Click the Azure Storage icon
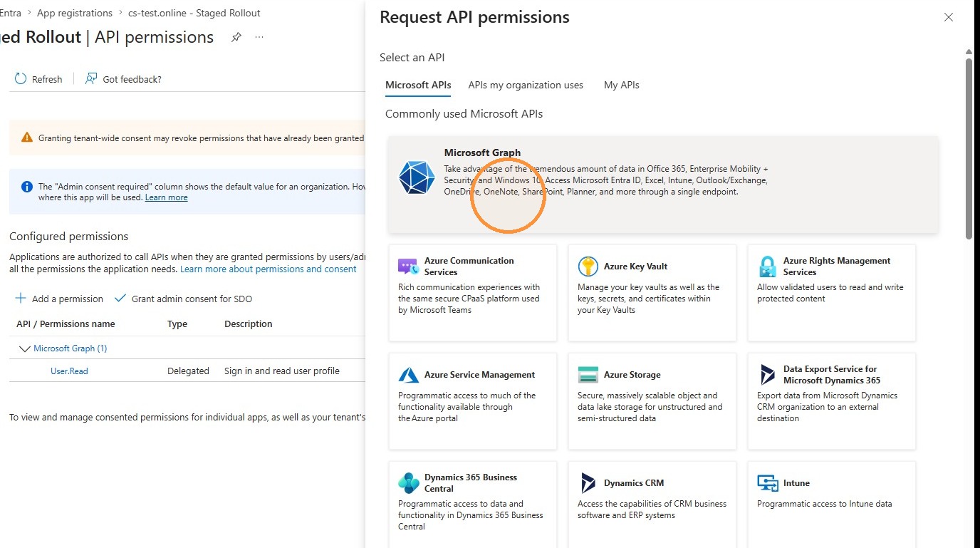This screenshot has height=548, width=980. click(588, 375)
